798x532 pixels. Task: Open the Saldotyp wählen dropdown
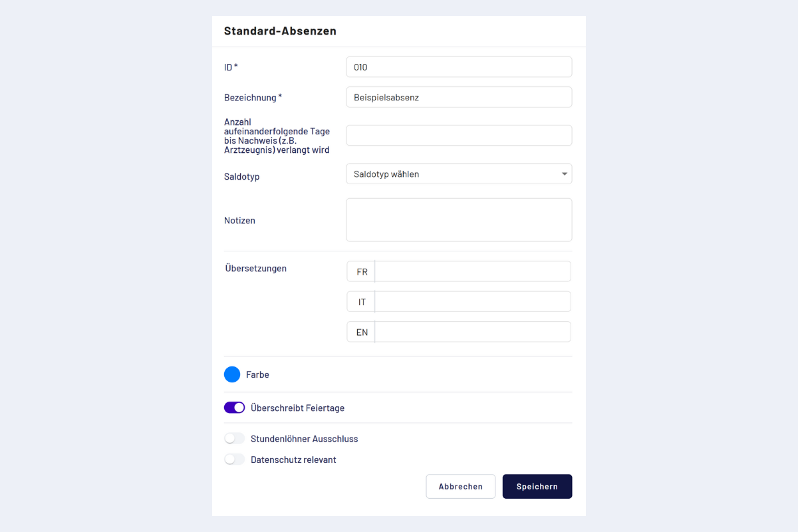coord(452,174)
